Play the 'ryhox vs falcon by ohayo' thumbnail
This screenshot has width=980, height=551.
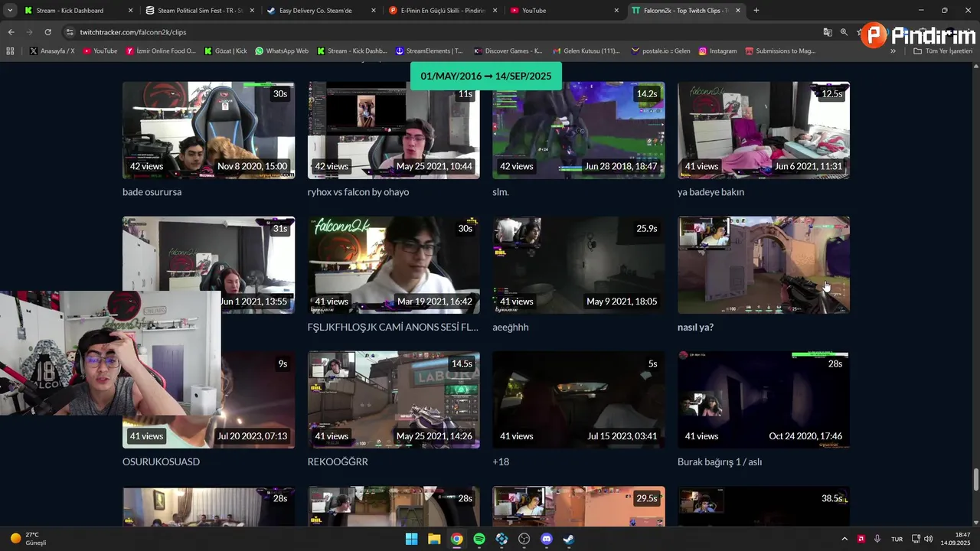[x=394, y=130]
